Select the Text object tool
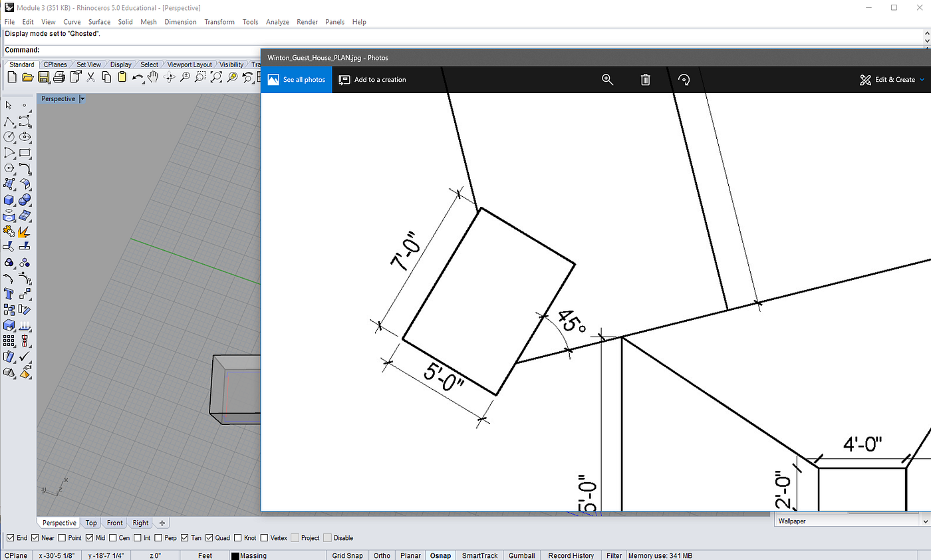931x560 pixels. click(9, 293)
